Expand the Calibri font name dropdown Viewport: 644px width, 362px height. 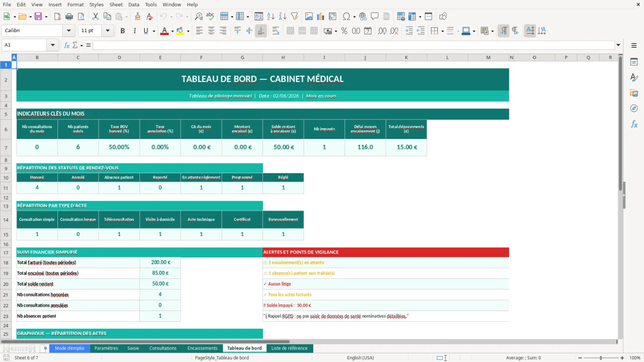coord(69,31)
